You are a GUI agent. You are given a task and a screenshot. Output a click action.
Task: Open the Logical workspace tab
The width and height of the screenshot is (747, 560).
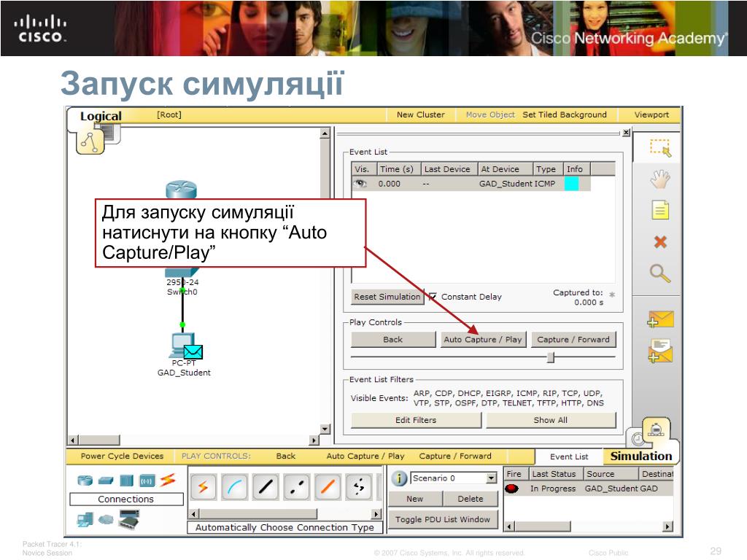click(x=101, y=116)
